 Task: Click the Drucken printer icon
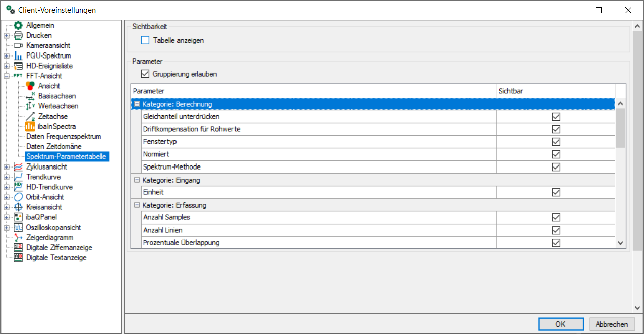(18, 35)
